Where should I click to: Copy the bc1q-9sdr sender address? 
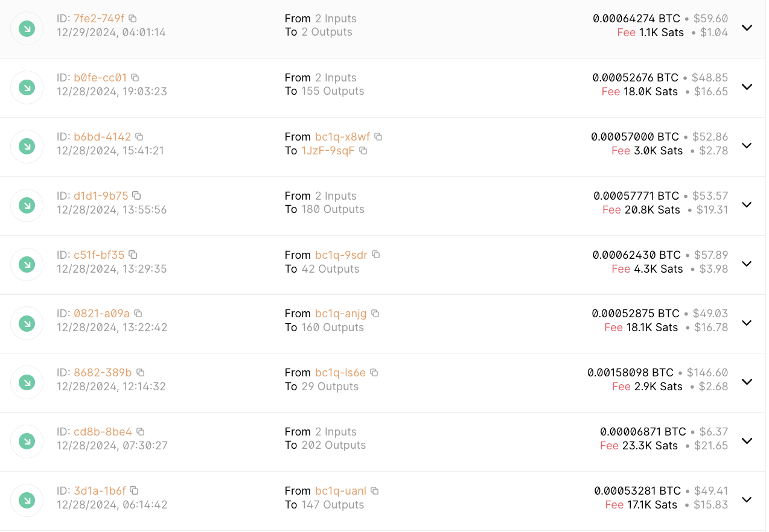[376, 255]
